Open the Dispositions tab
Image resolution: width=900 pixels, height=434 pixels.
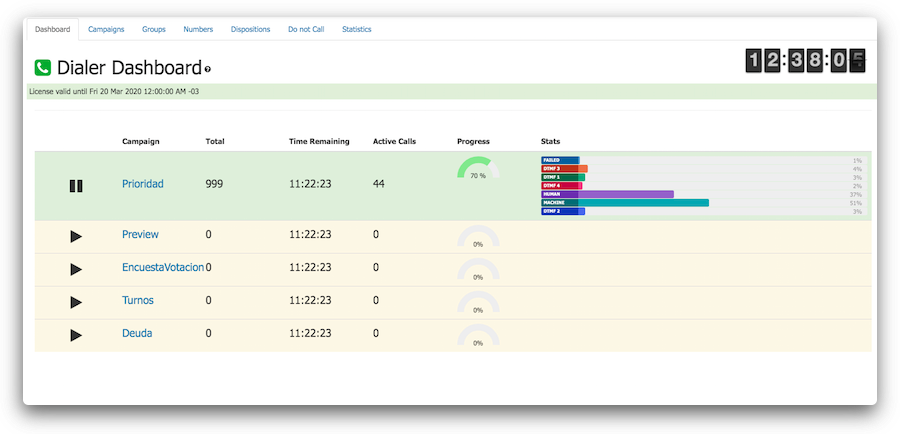tap(250, 30)
